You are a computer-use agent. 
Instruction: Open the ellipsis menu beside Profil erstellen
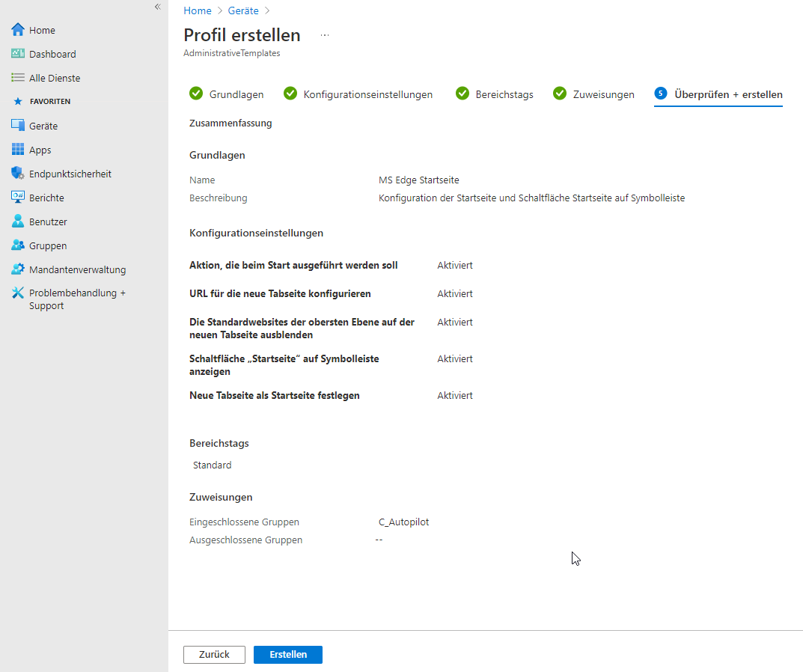(325, 35)
